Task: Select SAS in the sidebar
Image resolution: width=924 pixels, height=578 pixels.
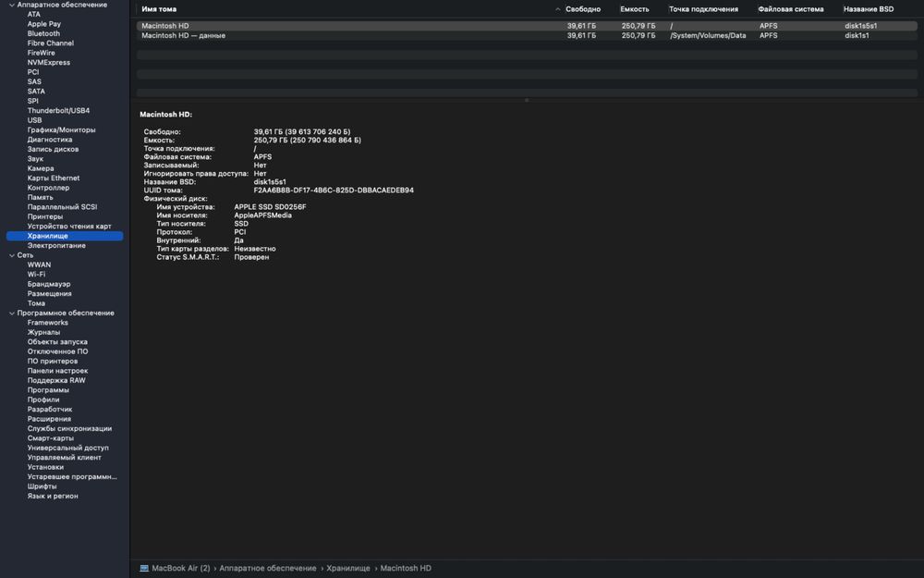Action: 34,82
